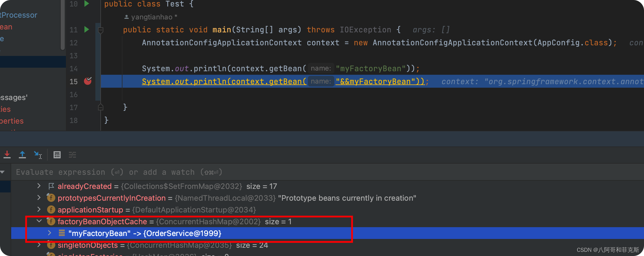Expand the alreadyCreated variable node
The width and height of the screenshot is (644, 256).
coord(39,186)
